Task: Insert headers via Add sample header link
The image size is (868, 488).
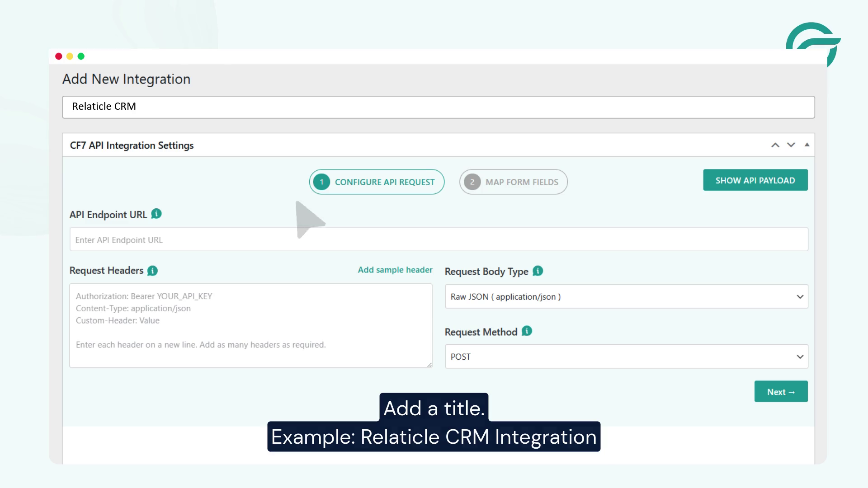Action: point(395,270)
